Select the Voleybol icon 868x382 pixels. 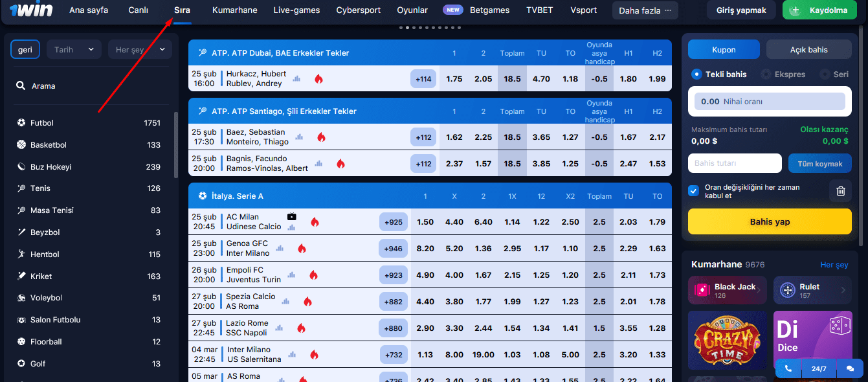(21, 298)
